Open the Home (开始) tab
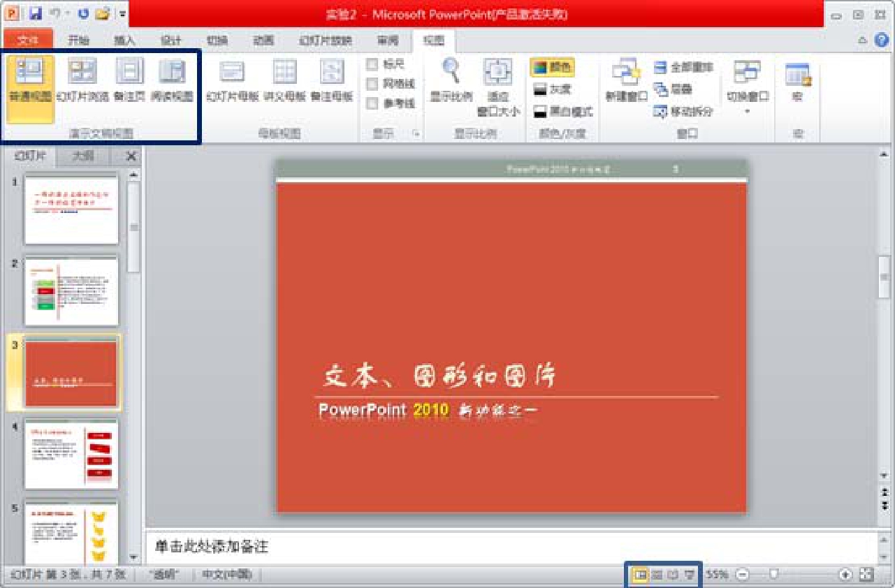This screenshot has width=895, height=588. pos(78,41)
